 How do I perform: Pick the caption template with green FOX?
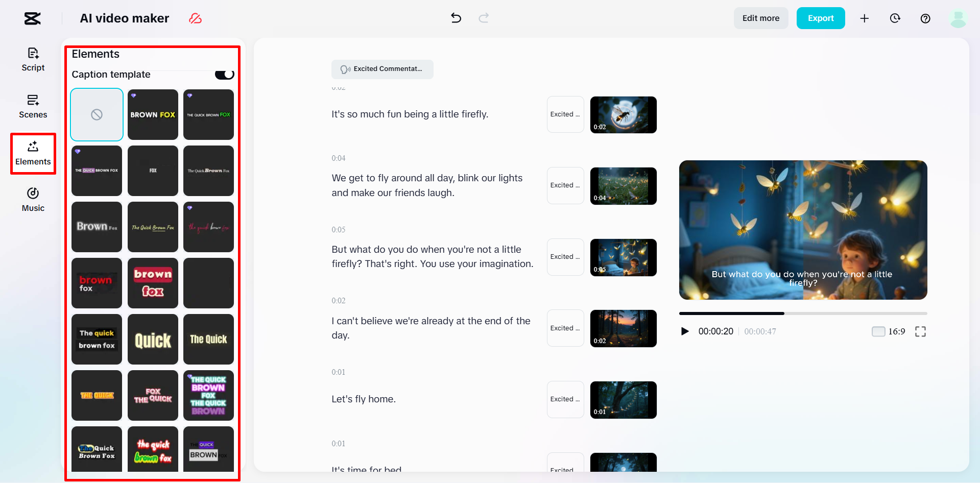tap(208, 114)
